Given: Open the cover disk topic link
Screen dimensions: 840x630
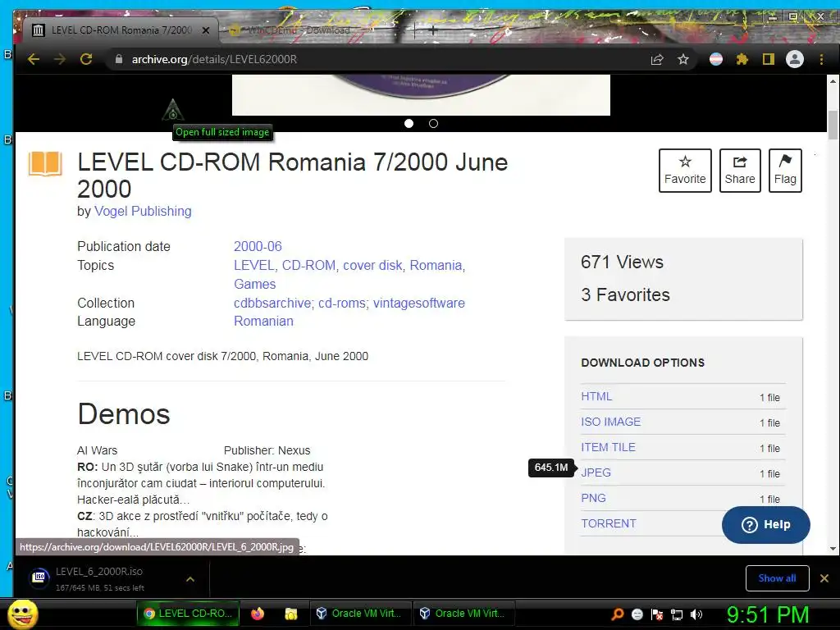Looking at the screenshot, I should point(373,265).
